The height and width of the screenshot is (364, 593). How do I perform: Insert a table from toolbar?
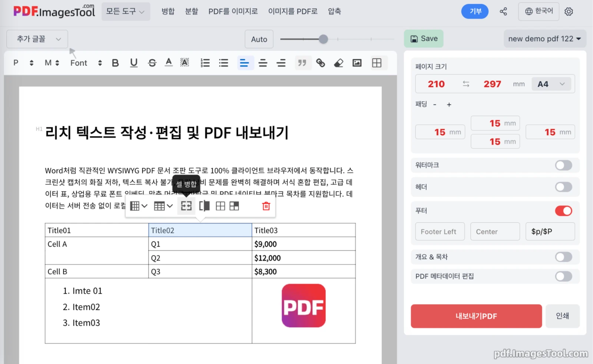(377, 63)
